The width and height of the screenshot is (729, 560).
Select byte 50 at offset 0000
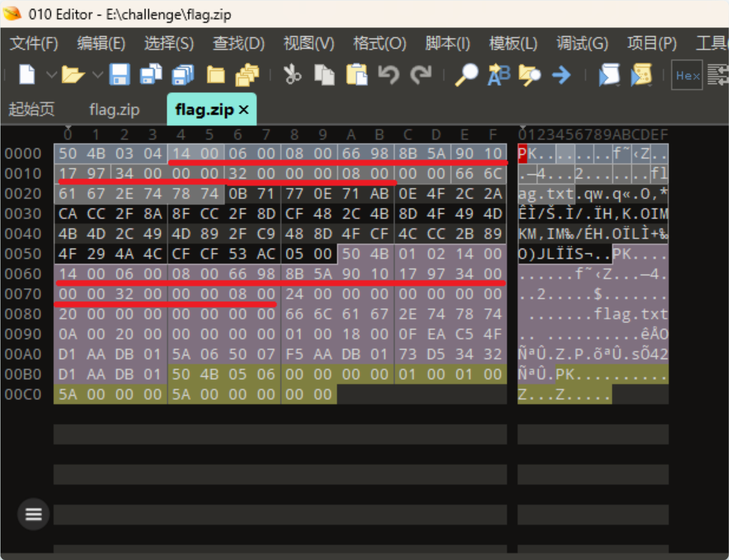(68, 153)
